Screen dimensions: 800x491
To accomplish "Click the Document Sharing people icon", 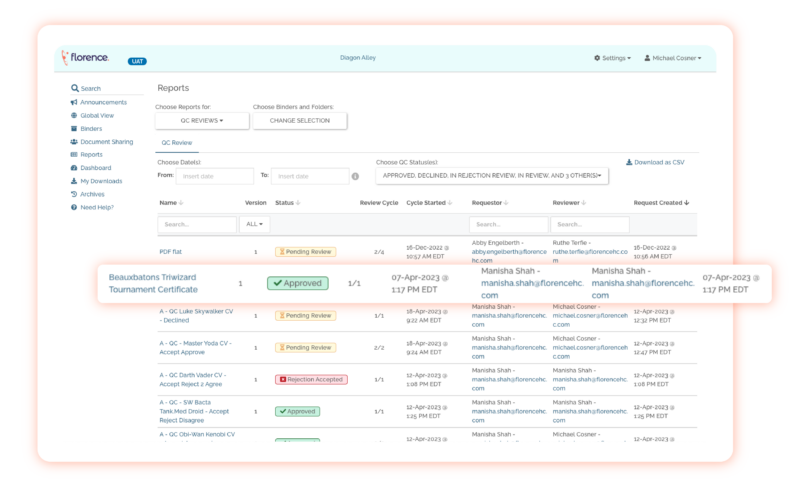I will pos(74,142).
